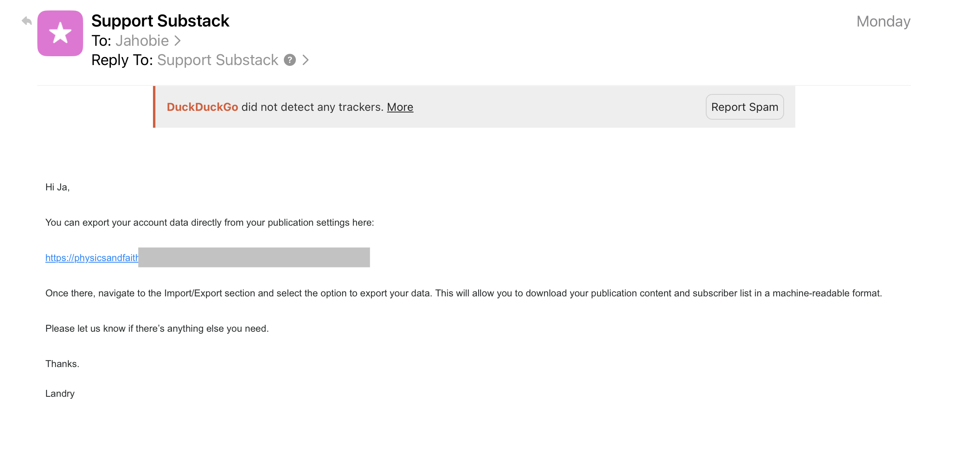This screenshot has width=980, height=453.
Task: Open the physicsandfaith publication link
Action: pos(92,258)
